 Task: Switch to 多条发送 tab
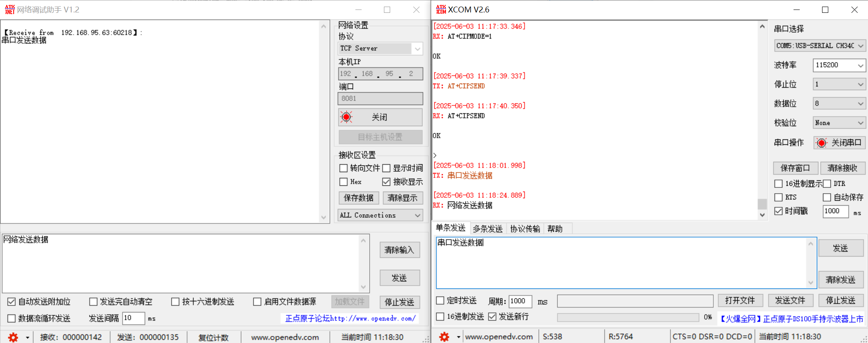[488, 229]
